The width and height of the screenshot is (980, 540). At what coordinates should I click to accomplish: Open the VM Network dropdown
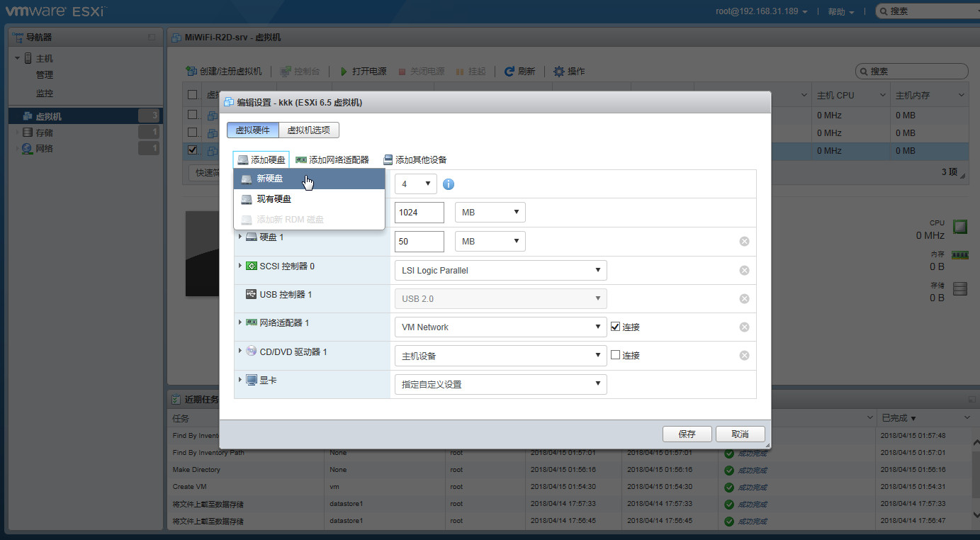(x=500, y=327)
